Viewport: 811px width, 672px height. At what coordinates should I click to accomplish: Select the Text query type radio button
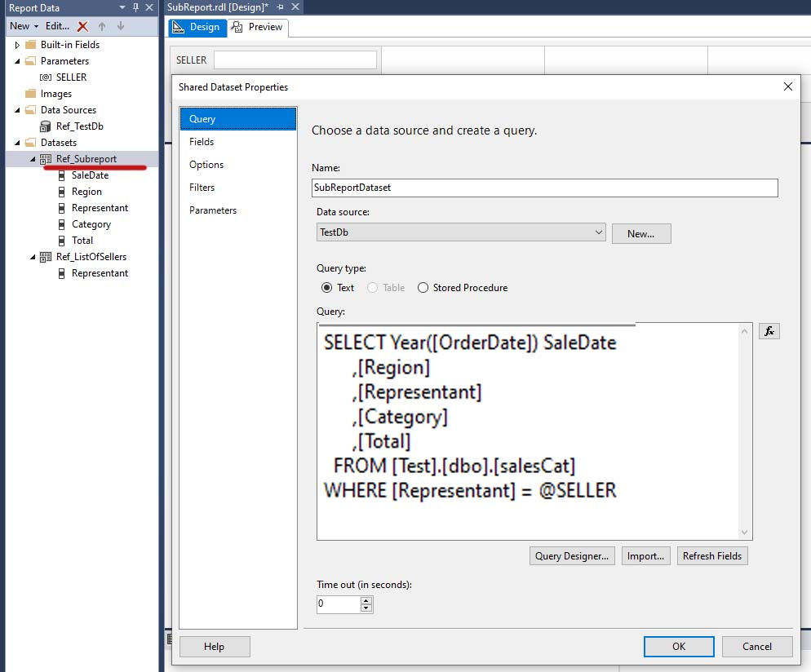click(327, 287)
